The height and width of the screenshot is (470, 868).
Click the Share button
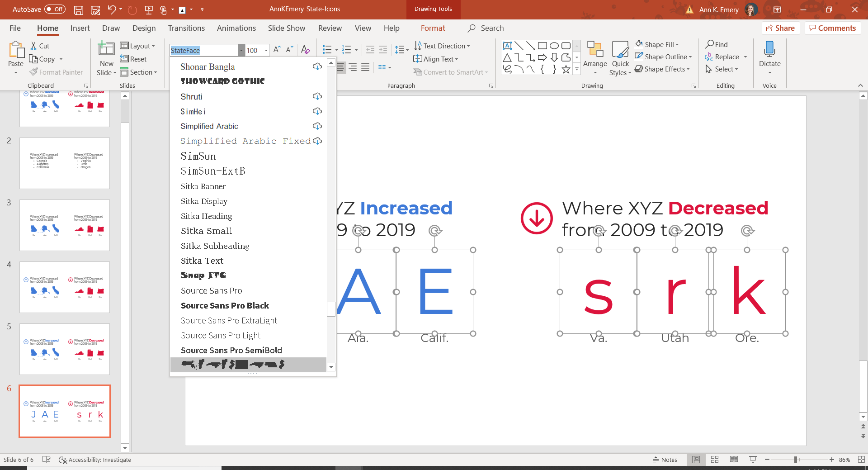(780, 28)
